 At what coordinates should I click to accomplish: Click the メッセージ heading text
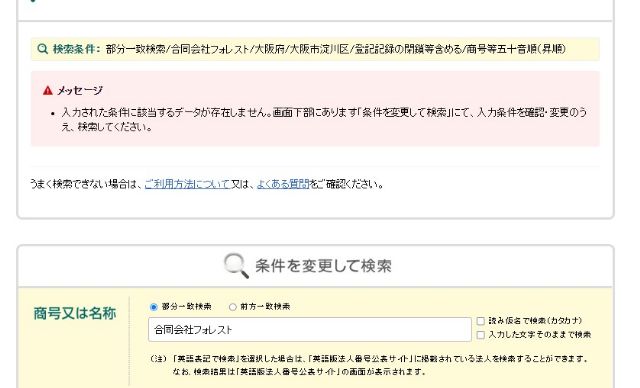point(80,91)
